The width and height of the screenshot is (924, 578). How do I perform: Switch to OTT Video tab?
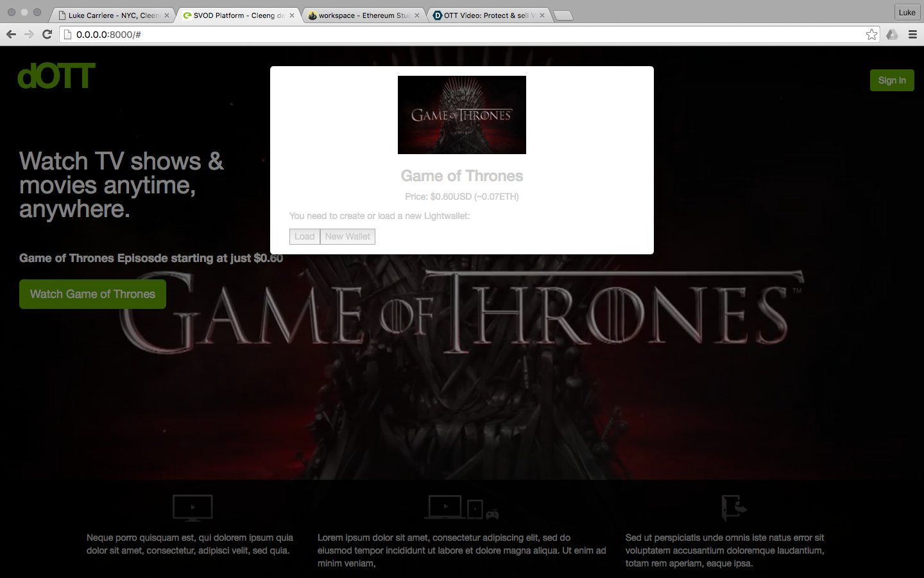point(488,15)
